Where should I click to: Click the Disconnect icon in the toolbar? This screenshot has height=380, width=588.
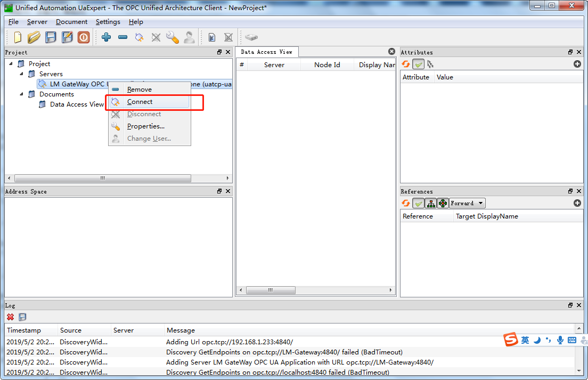point(156,37)
